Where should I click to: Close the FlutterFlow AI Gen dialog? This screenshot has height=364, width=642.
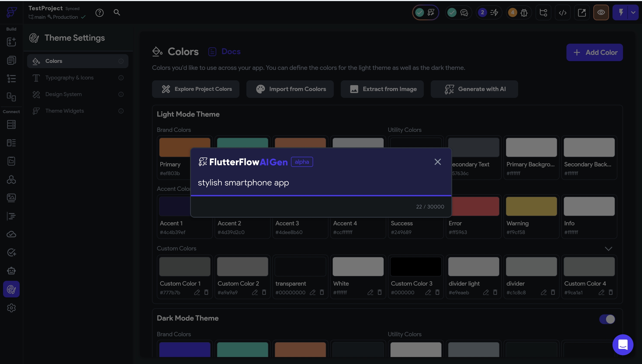click(438, 162)
